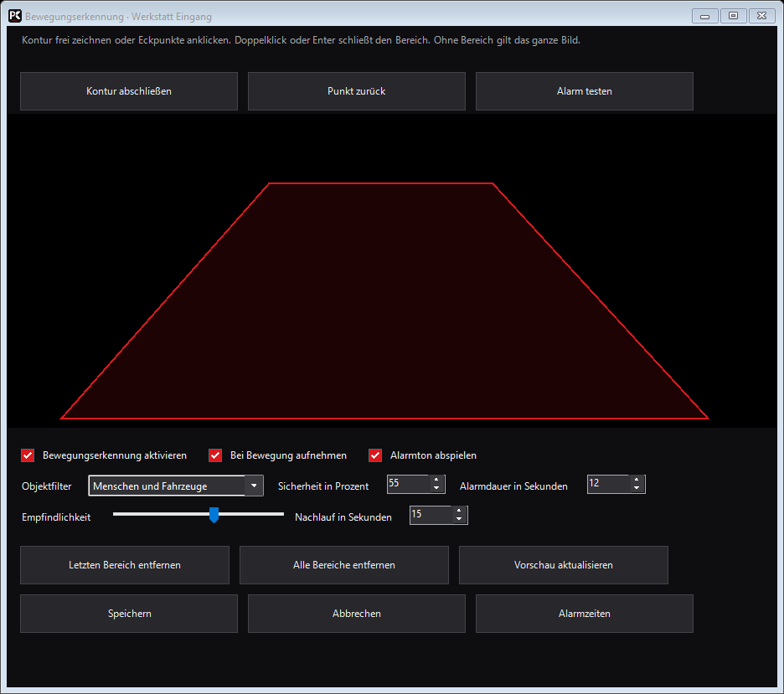The image size is (784, 694).
Task: Maximize the Bewegungserkennung window
Action: click(733, 16)
